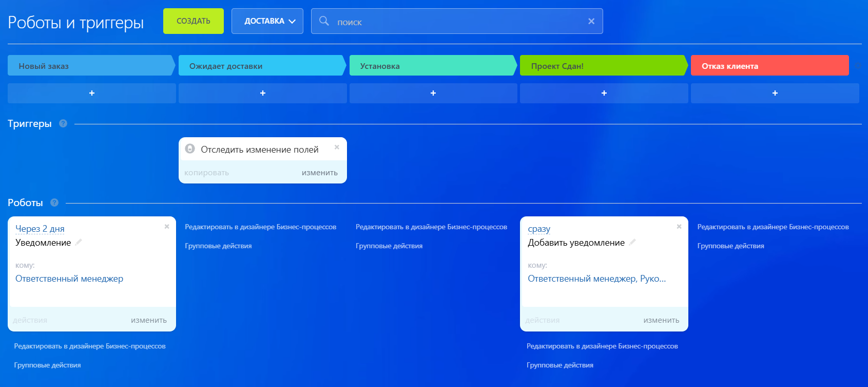The image size is (868, 387).
Task: Open Групповые действия for Проект Сдан! column
Action: [x=560, y=365]
